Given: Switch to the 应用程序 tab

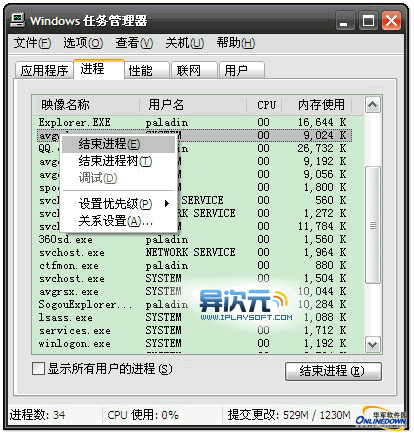Looking at the screenshot, I should [x=44, y=70].
